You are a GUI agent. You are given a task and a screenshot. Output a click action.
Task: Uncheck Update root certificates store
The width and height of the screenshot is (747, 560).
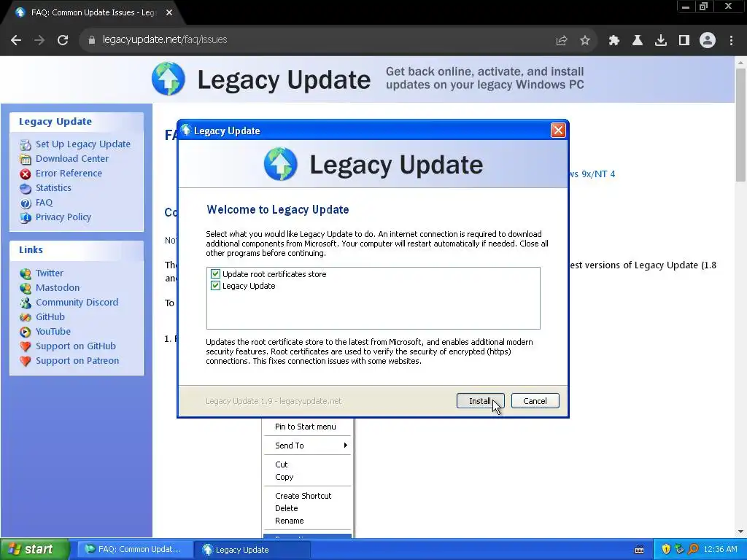point(215,274)
